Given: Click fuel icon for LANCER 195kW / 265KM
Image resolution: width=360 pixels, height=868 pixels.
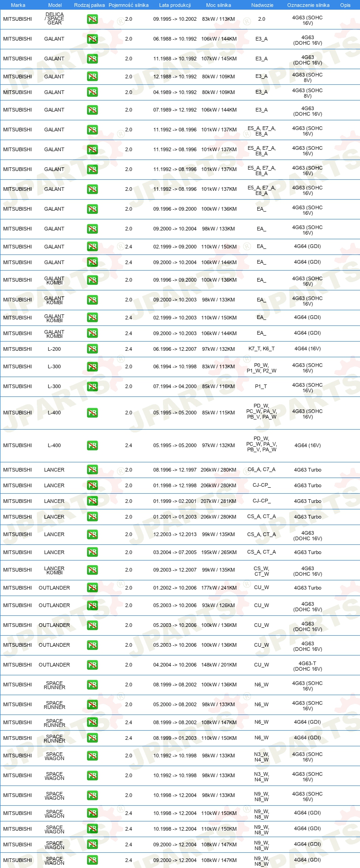Looking at the screenshot, I should (x=93, y=552).
